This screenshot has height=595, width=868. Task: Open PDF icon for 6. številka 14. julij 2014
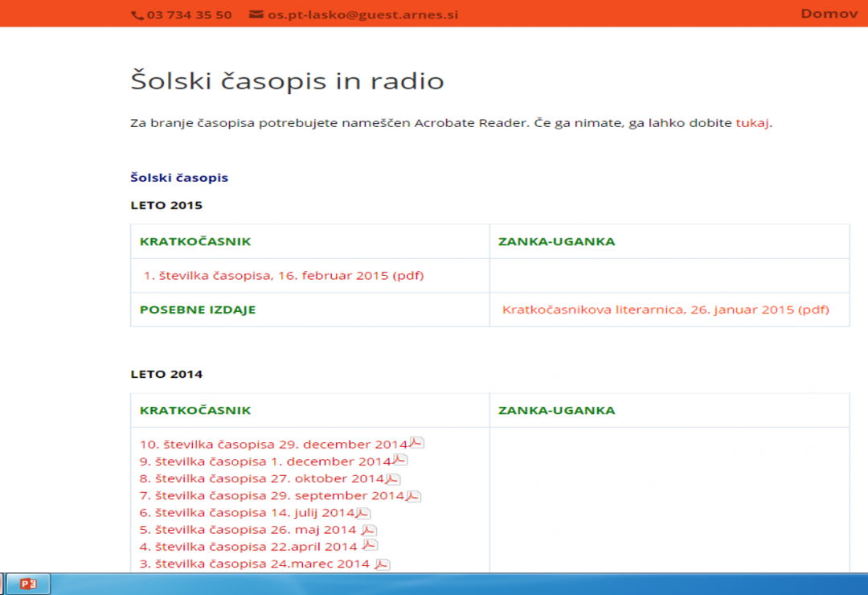[363, 513]
